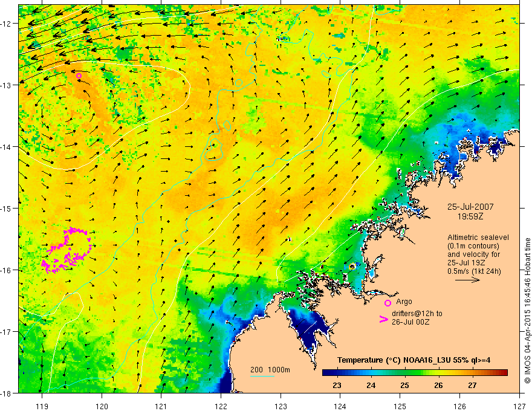The image size is (532, 411).
Task: Click the magenta drifter track loop
Action: [x=66, y=251]
